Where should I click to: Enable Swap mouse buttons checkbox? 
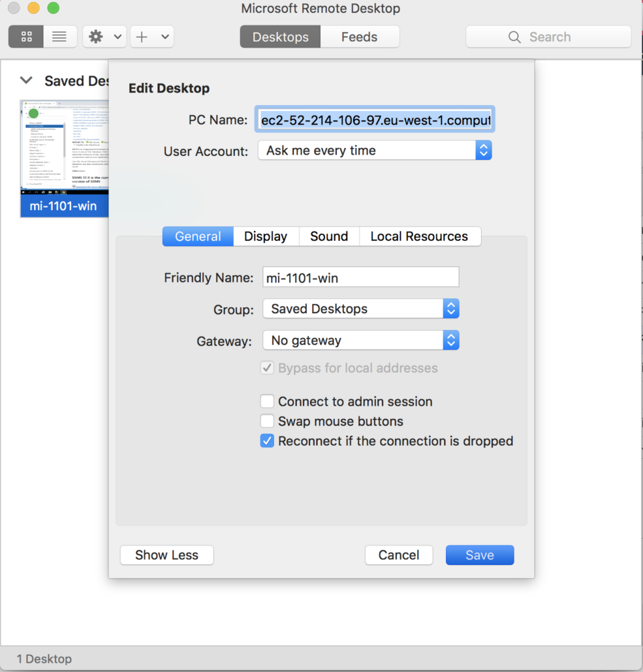[267, 422]
